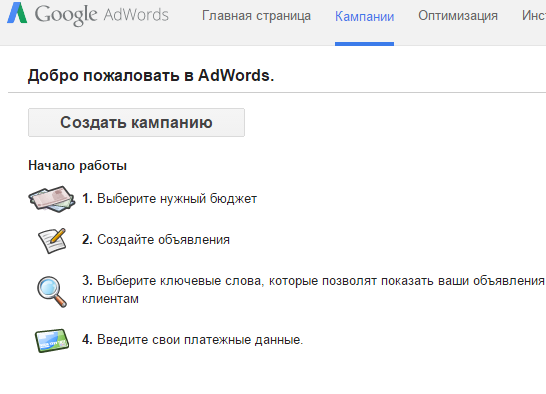Click the Введите свои платежные данные text
The height and width of the screenshot is (394, 546).
coord(200,339)
